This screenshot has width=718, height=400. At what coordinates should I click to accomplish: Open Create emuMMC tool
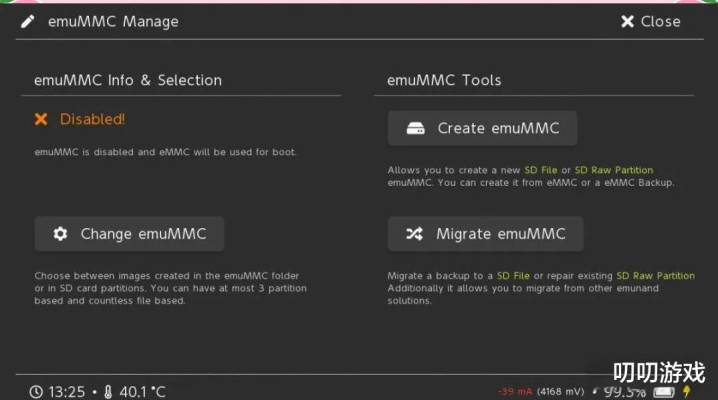tap(482, 128)
